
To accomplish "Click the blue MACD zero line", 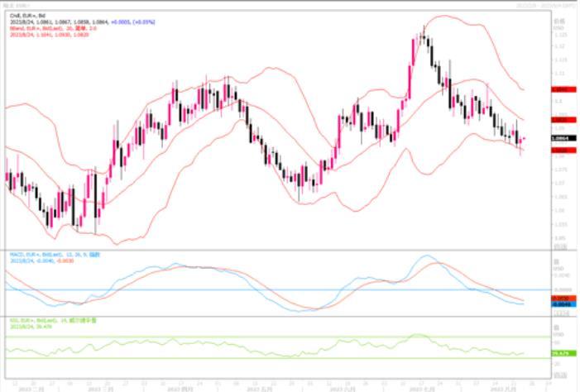I will 248,289.
